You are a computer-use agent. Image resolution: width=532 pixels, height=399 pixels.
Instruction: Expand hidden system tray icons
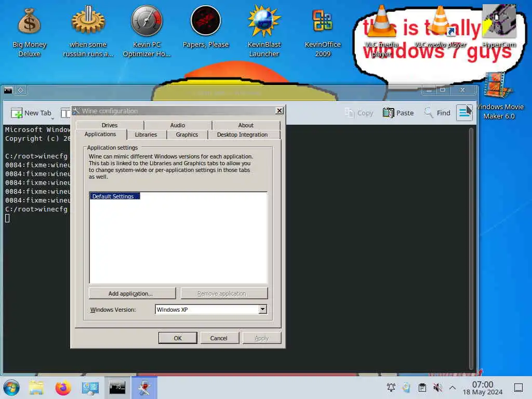click(x=453, y=387)
